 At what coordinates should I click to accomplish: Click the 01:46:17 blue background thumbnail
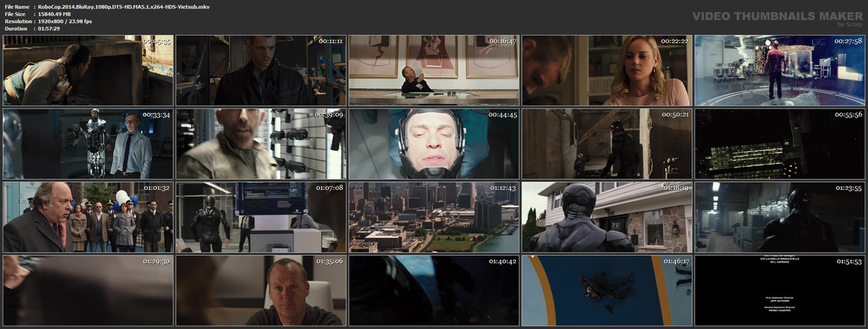click(x=607, y=290)
